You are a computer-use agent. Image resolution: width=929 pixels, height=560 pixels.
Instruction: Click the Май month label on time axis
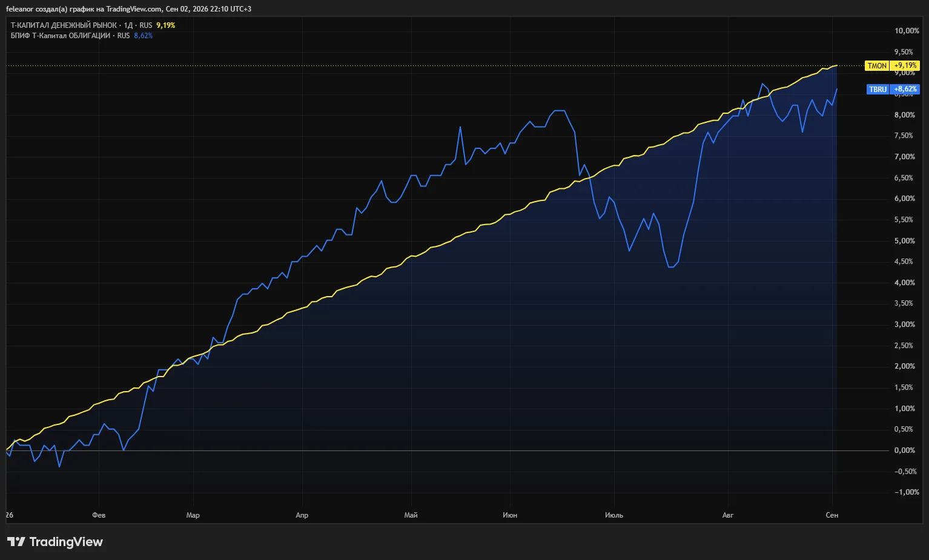(411, 515)
